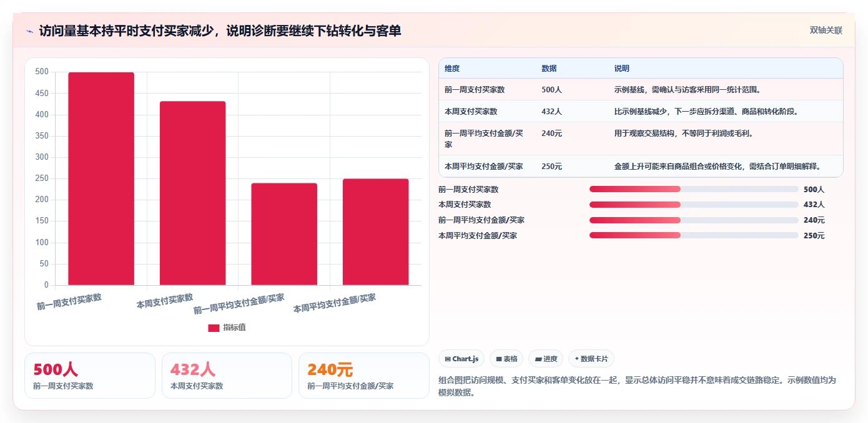Open the 240元 stat card

[x=364, y=376]
